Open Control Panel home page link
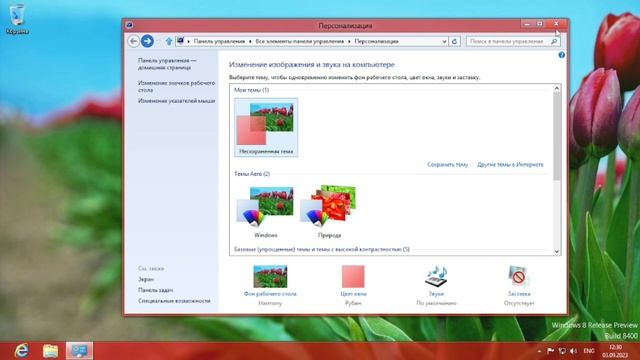The width and height of the screenshot is (640, 360). pos(167,64)
